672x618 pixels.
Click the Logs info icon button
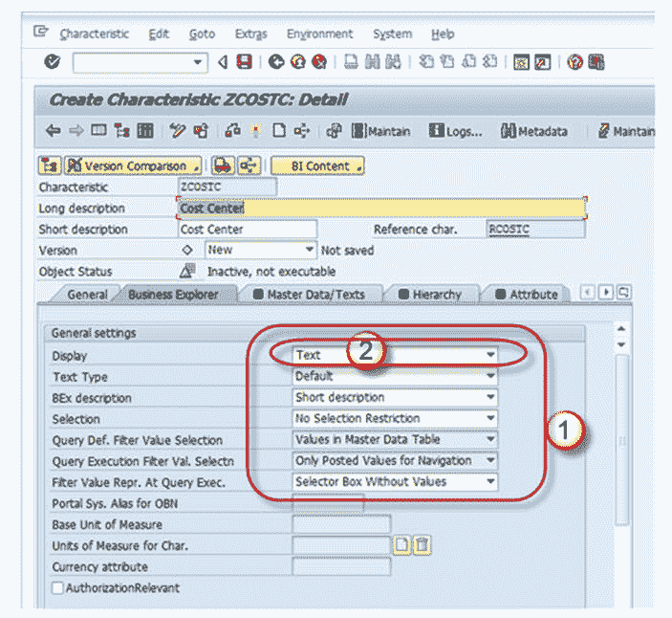coord(456,131)
